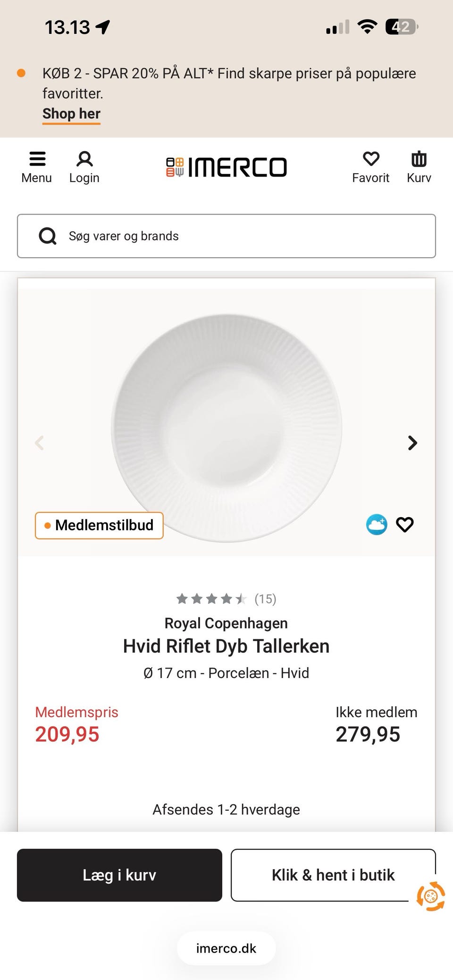Click the Imerco logo

coord(226,167)
